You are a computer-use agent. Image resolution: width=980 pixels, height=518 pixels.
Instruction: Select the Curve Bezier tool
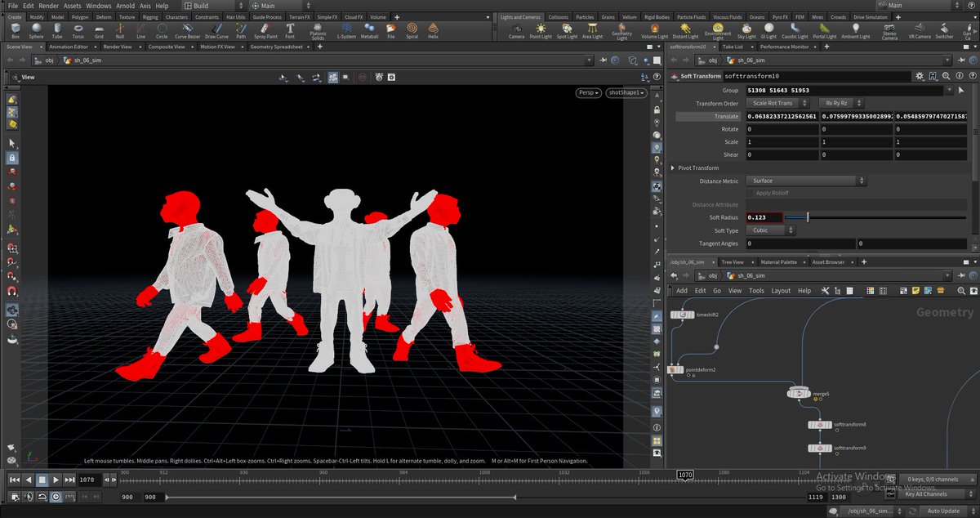coord(189,31)
